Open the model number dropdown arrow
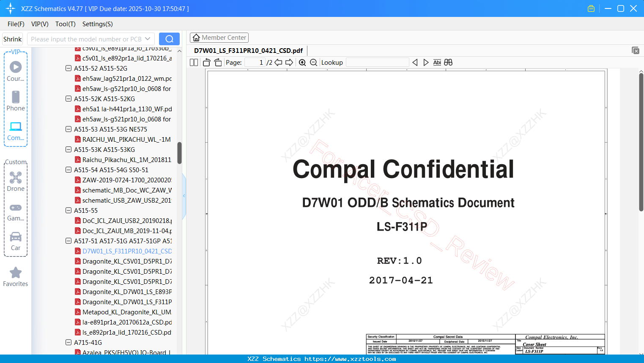This screenshot has width=644, height=363. [x=148, y=39]
